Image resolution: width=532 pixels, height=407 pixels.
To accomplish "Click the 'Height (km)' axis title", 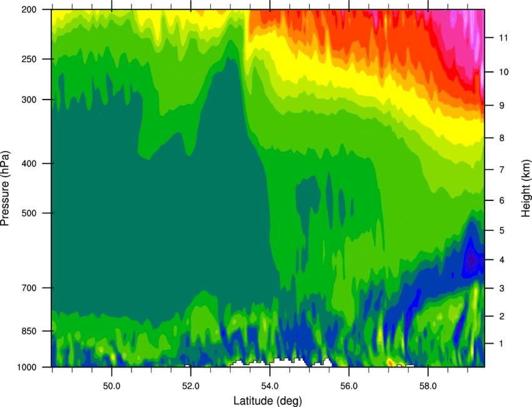I will (x=526, y=188).
